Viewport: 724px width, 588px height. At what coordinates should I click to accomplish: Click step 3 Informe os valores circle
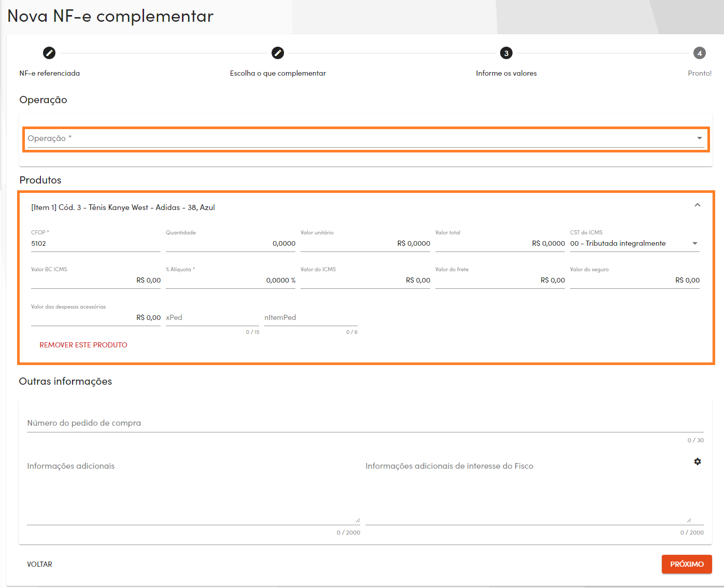pos(506,53)
